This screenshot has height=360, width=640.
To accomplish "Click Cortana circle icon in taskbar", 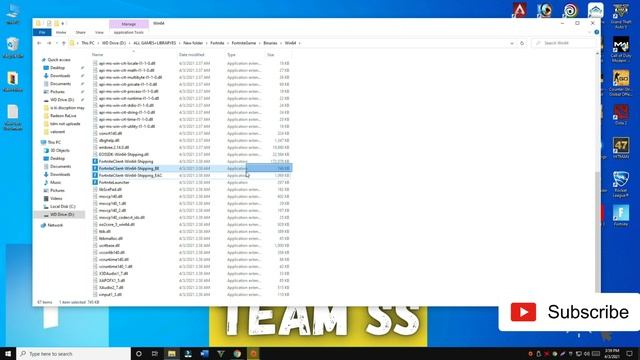I will point(139,353).
